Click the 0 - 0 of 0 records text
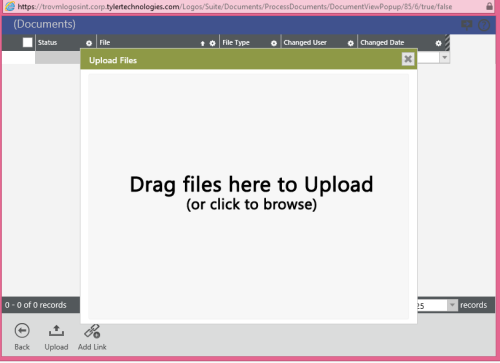The height and width of the screenshot is (363, 500). pos(36,305)
